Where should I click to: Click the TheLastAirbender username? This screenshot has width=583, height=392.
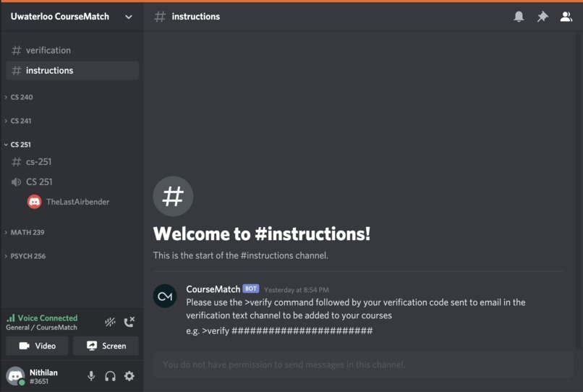point(77,202)
